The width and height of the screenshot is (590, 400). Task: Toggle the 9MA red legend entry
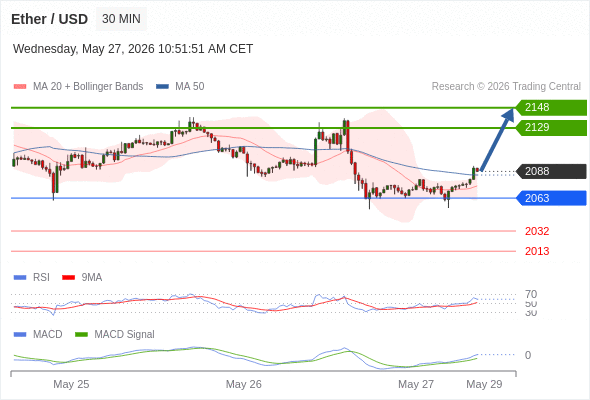click(x=82, y=277)
